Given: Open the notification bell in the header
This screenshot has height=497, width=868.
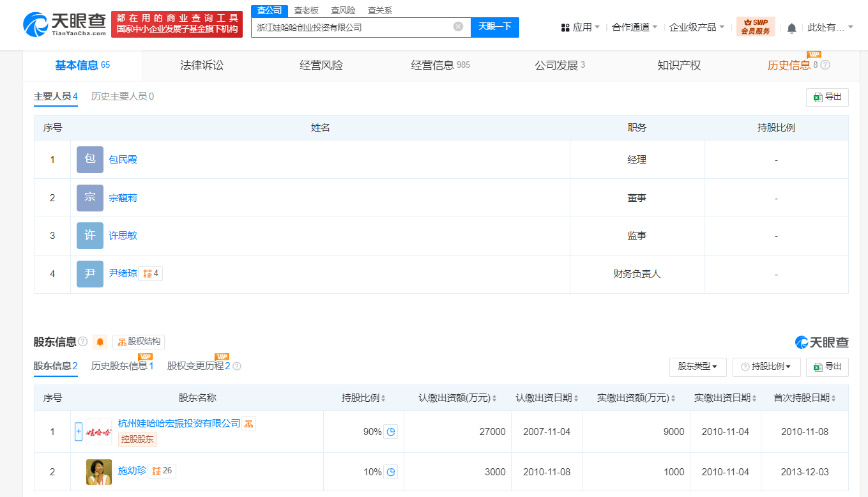Looking at the screenshot, I should 791,27.
